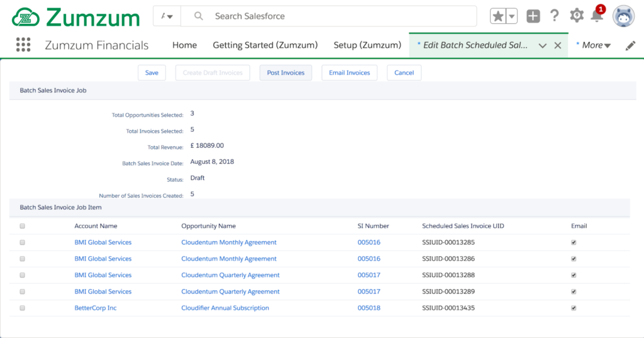
Task: Go to the Home tab
Action: tap(184, 45)
